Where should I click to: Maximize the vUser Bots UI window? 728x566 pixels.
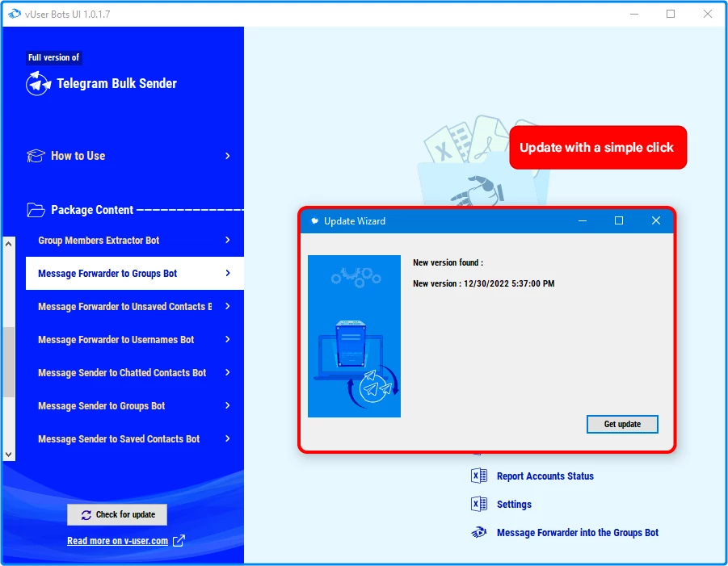click(x=671, y=14)
